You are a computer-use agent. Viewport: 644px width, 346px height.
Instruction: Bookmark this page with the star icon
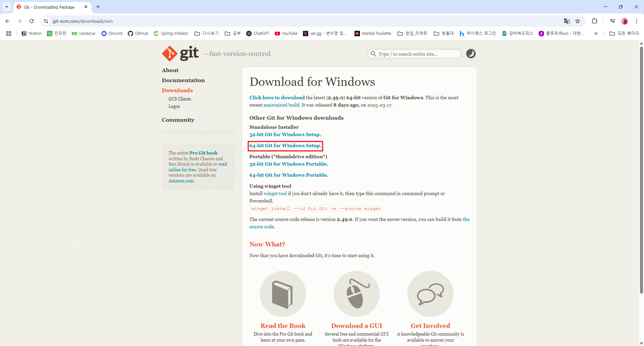click(x=578, y=21)
